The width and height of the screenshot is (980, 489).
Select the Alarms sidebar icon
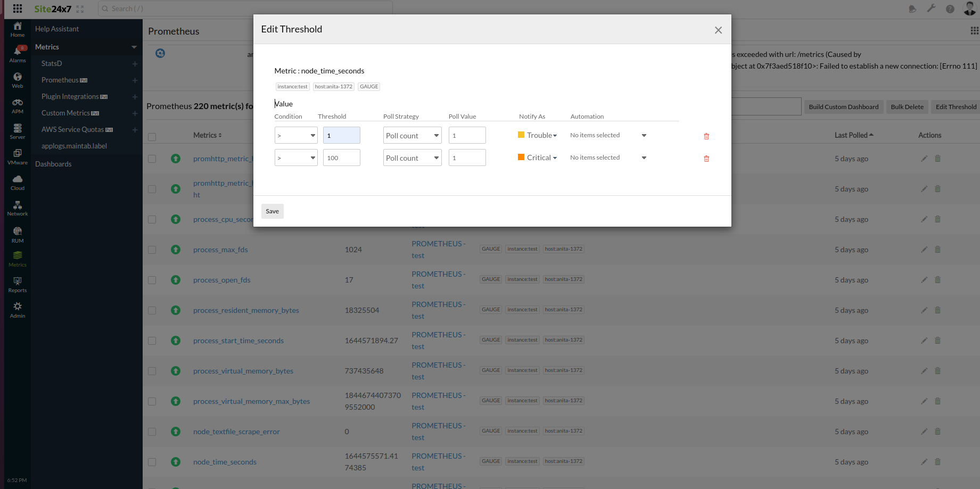tap(17, 53)
